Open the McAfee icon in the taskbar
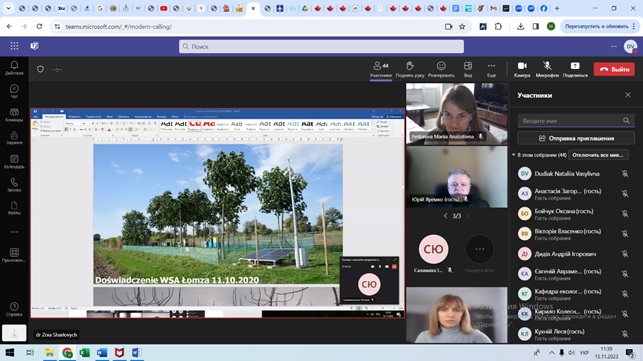The width and height of the screenshot is (643, 361). pyautogui.click(x=119, y=352)
